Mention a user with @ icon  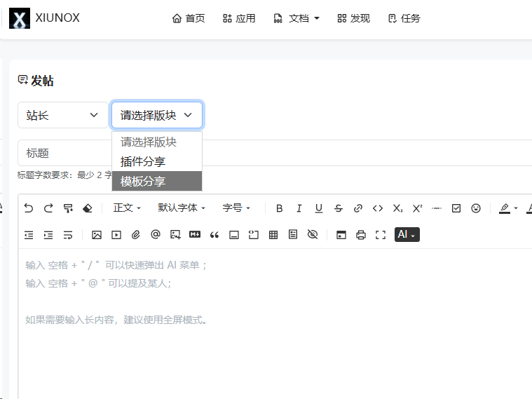click(156, 235)
